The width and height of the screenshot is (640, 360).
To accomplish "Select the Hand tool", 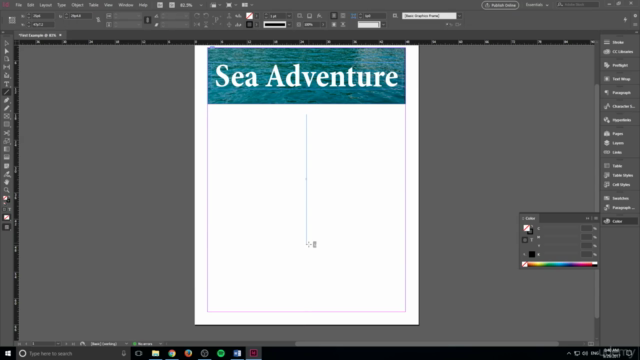I will [7, 182].
